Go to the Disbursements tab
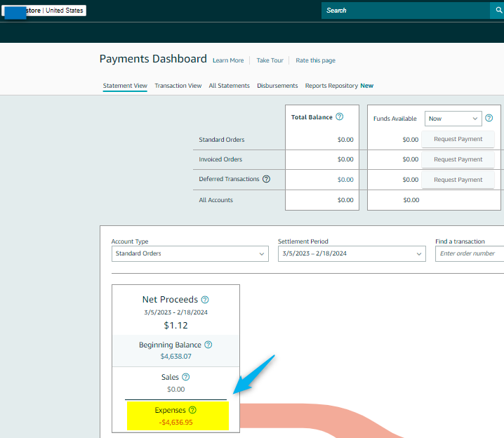Image resolution: width=504 pixels, height=438 pixels. point(277,86)
